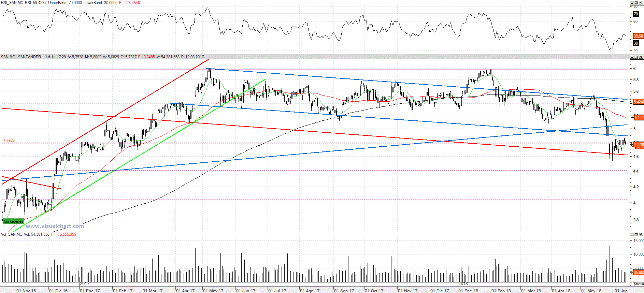Click the orange 5,177 price axis marker
Image resolution: width=644 pixels, height=293 pixels.
(639, 118)
